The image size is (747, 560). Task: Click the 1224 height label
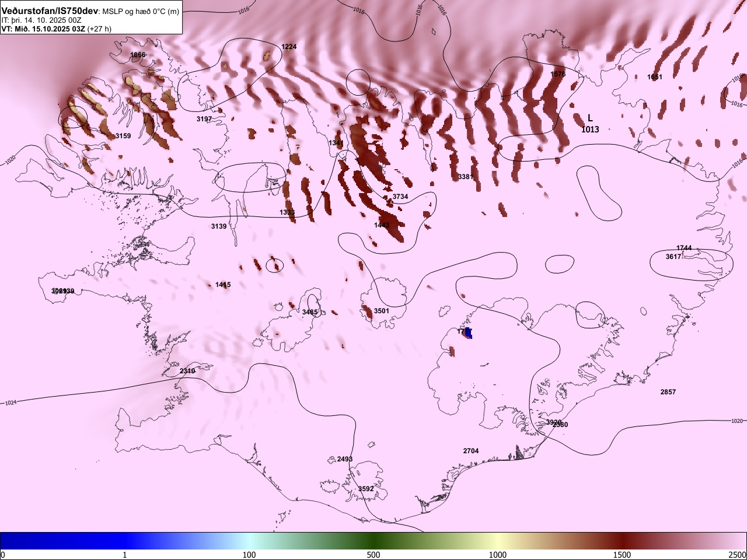(289, 47)
